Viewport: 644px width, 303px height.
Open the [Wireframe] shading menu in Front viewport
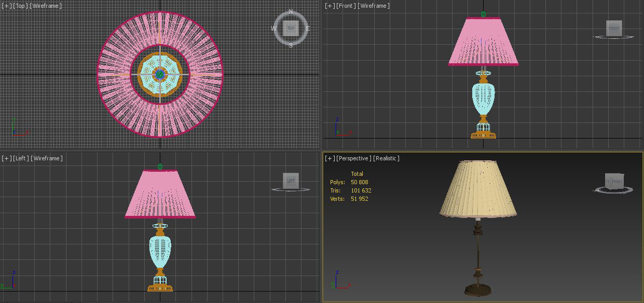tap(374, 6)
